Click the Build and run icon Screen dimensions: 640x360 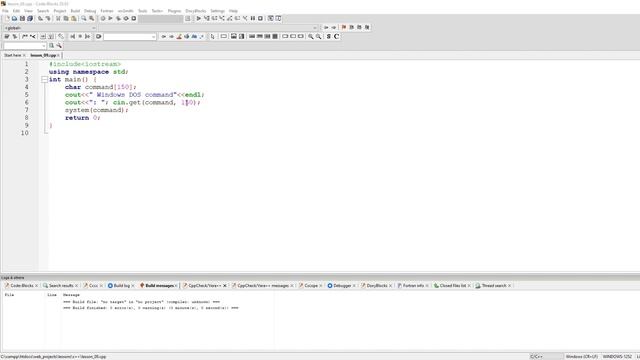118,18
